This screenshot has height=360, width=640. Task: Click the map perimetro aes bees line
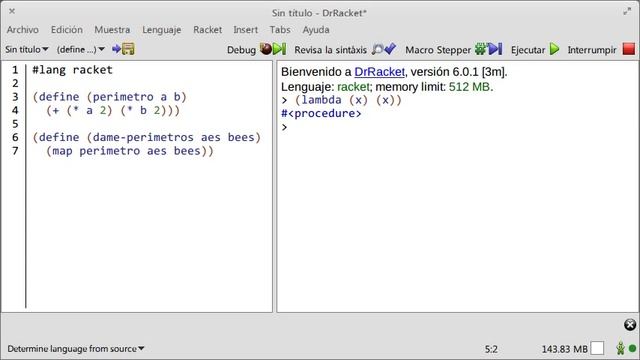(x=130, y=151)
